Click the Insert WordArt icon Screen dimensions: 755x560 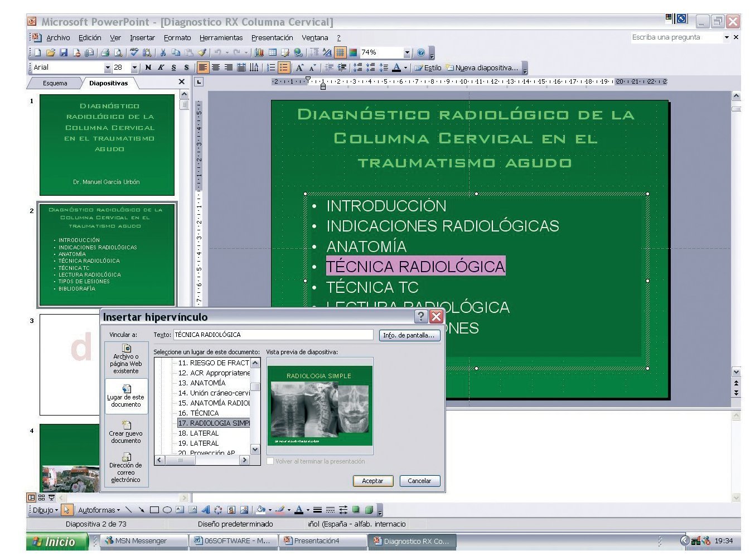205,510
